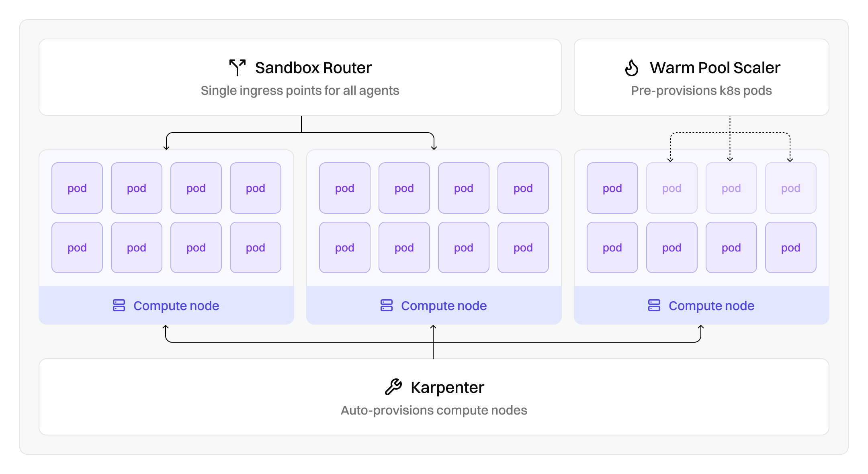Click the Karpenter wrench icon
Screen dimensions: 868x474
(x=393, y=387)
